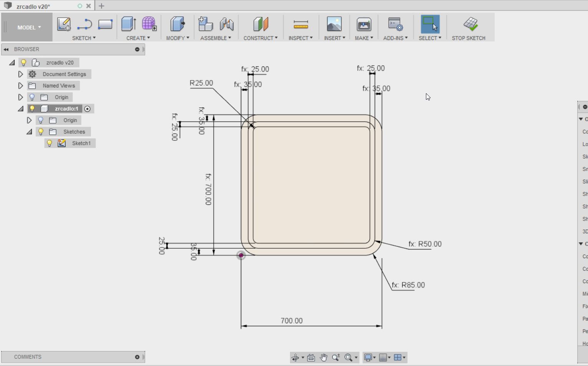Expand the nested Origin folder
Image resolution: width=588 pixels, height=366 pixels.
(29, 120)
